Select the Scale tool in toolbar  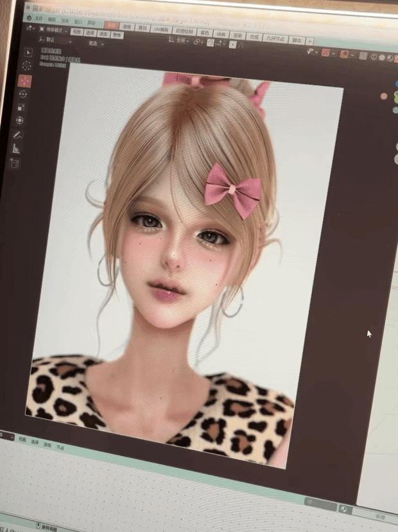point(21,107)
